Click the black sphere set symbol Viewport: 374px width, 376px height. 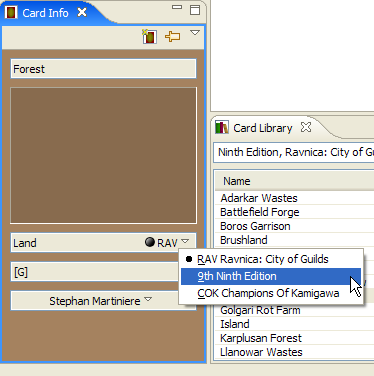(150, 242)
